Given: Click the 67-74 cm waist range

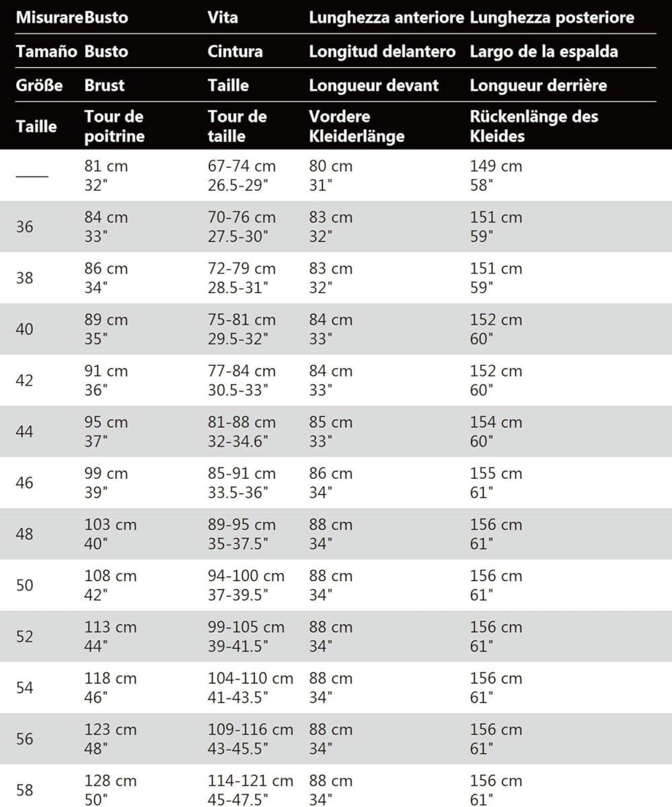Looking at the screenshot, I should click(x=241, y=166).
